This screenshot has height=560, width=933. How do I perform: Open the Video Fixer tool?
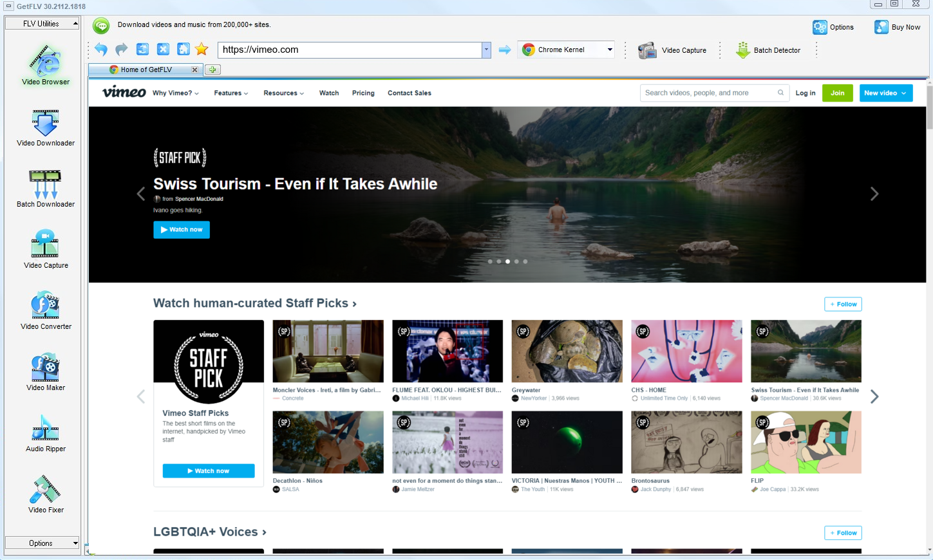[46, 494]
